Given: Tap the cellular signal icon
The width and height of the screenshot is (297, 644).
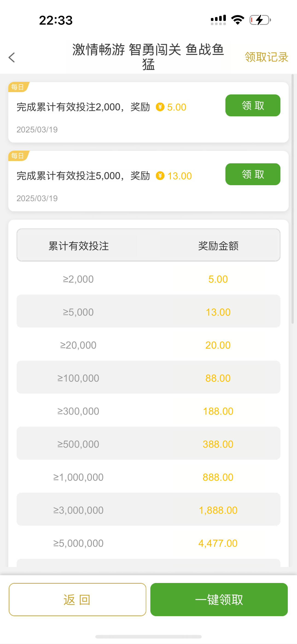Looking at the screenshot, I should (x=218, y=20).
